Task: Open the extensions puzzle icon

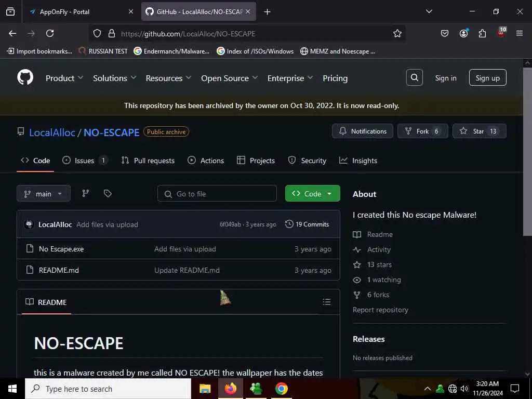Action: pos(482,33)
